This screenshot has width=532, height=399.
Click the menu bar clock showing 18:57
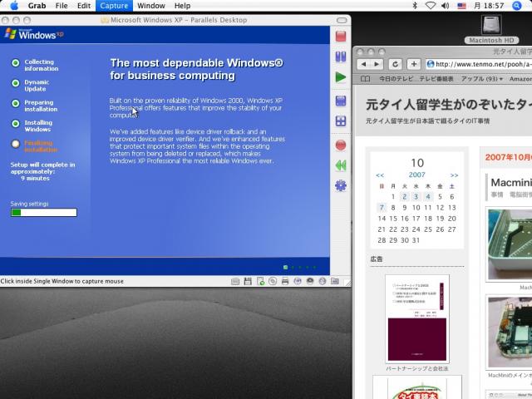489,6
